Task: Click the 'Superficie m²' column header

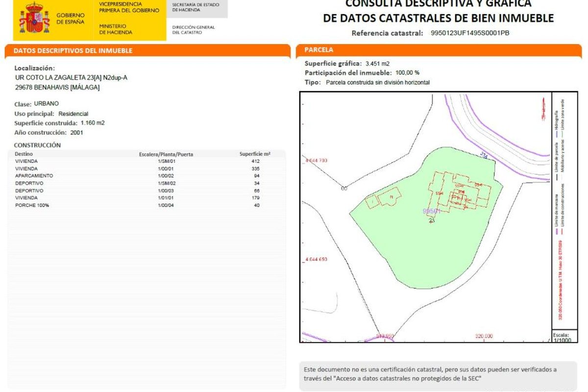Action: (x=255, y=154)
